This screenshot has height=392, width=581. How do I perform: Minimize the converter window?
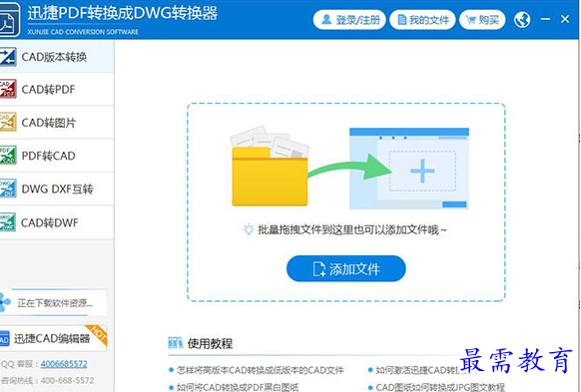point(545,19)
